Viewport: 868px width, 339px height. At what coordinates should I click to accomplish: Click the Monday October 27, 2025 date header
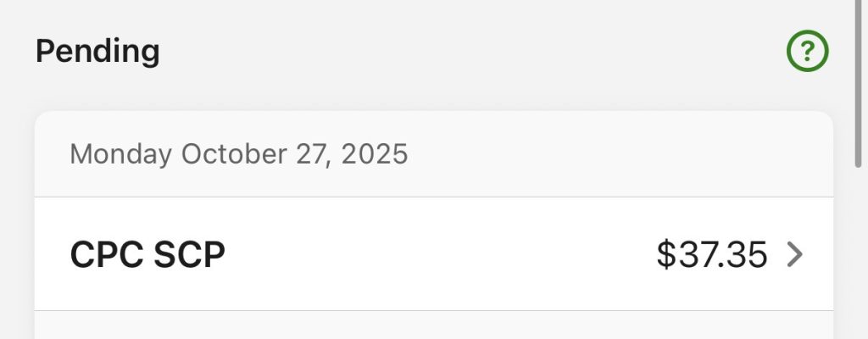click(238, 154)
